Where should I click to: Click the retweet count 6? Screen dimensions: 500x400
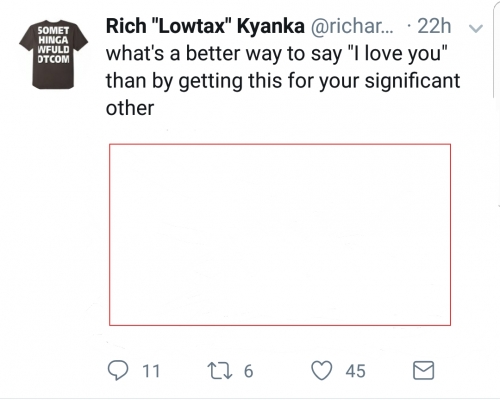pos(248,371)
